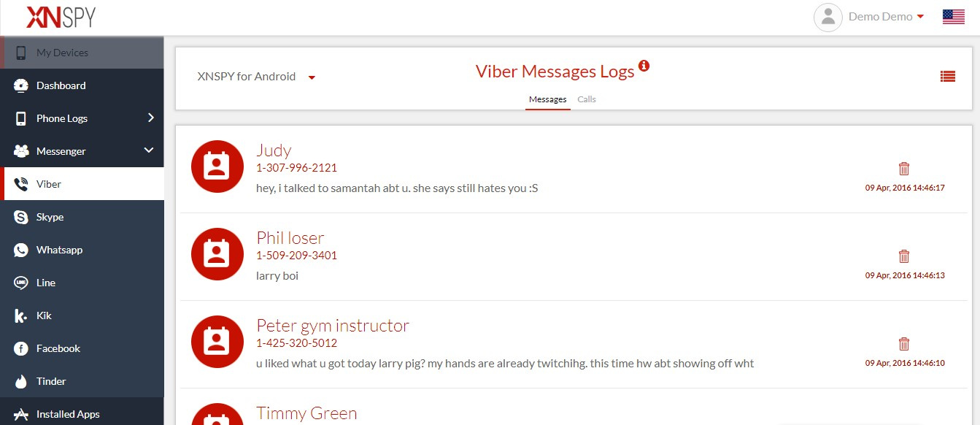
Task: Click the info icon beside Viber Messages Logs
Action: (x=644, y=66)
